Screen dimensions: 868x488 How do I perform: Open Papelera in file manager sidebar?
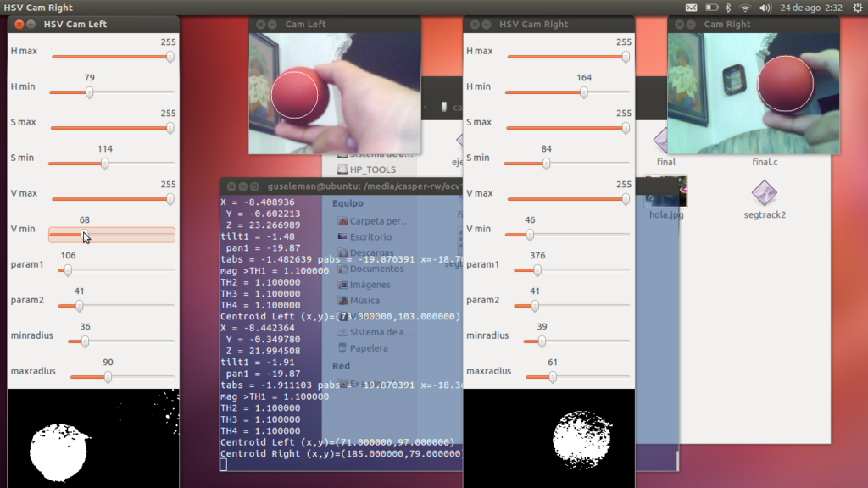tap(363, 348)
